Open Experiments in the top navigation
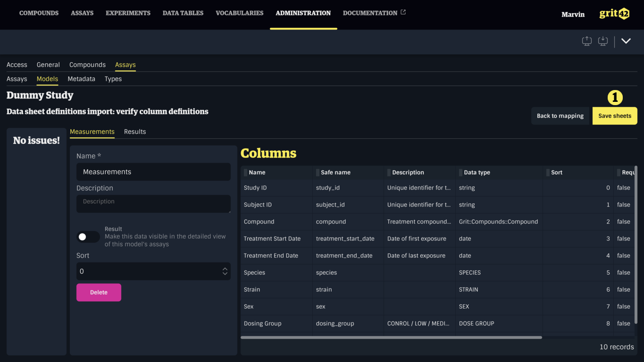 pos(128,13)
